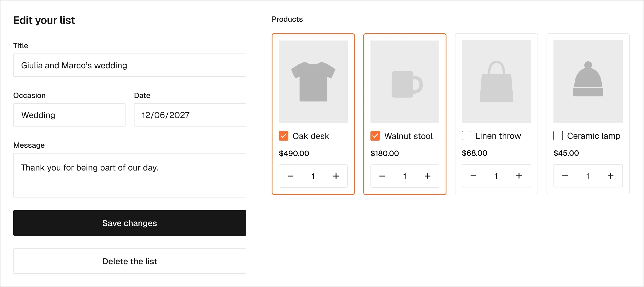Click the Delete the list button
The image size is (644, 287).
(130, 261)
